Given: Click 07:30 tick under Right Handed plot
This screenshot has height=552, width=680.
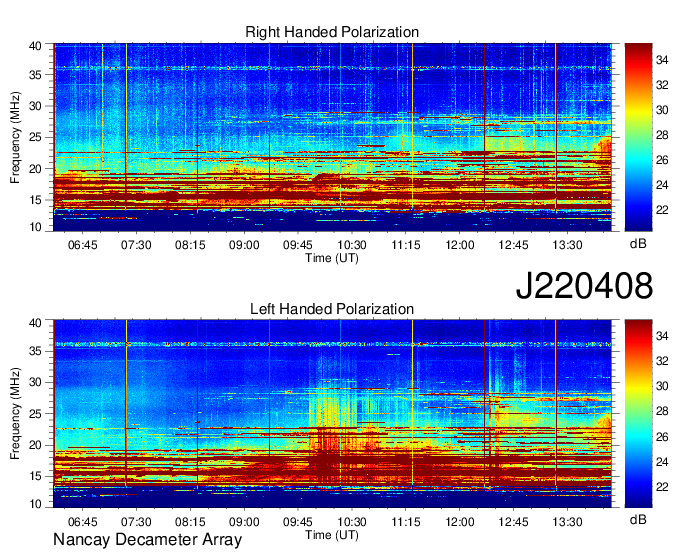Looking at the screenshot, I should [x=136, y=245].
